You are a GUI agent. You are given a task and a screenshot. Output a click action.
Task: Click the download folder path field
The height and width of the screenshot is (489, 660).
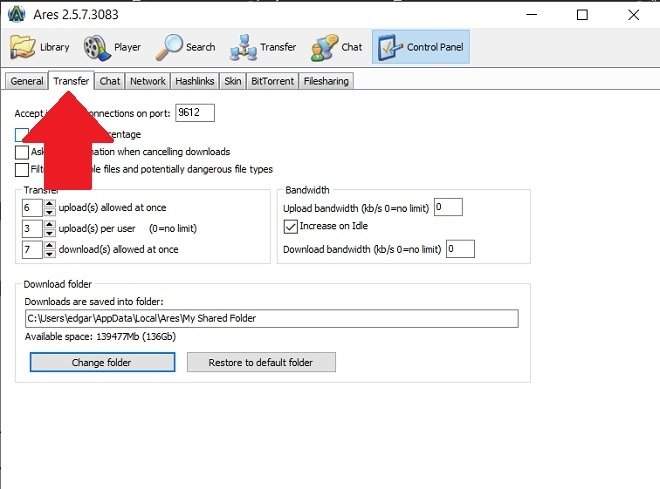click(271, 319)
